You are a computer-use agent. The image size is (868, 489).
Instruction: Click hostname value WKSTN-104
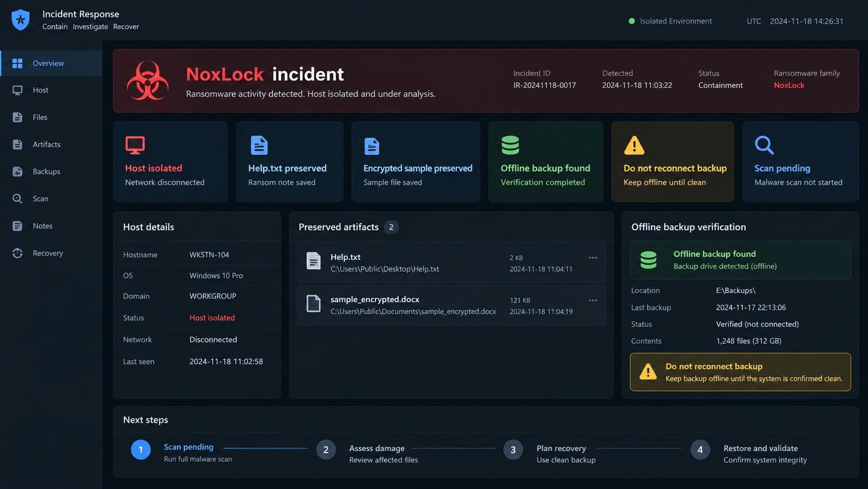click(209, 255)
